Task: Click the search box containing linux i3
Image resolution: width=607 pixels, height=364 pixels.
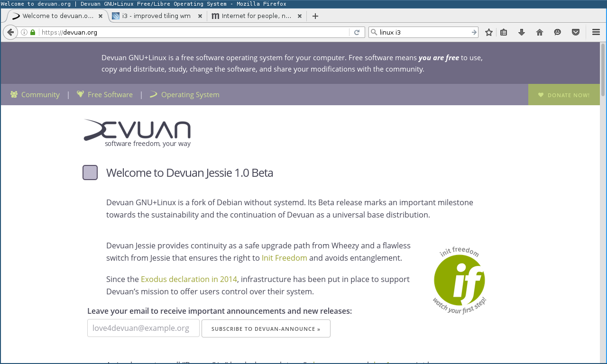Action: point(424,32)
